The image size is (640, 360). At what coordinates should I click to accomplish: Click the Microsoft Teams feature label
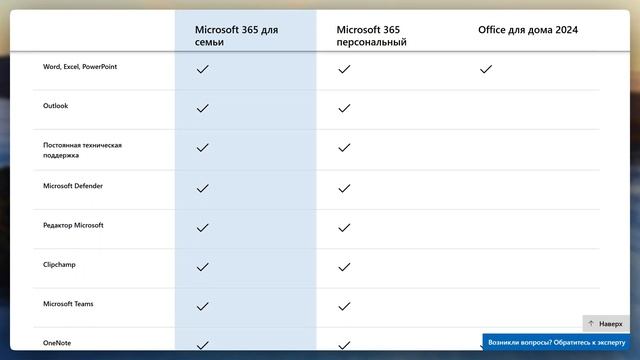pyautogui.click(x=68, y=304)
